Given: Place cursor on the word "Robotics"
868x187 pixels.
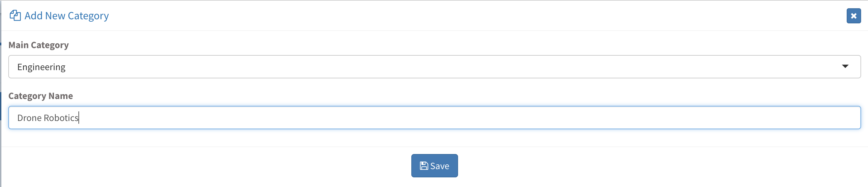Looking at the screenshot, I should [61, 118].
